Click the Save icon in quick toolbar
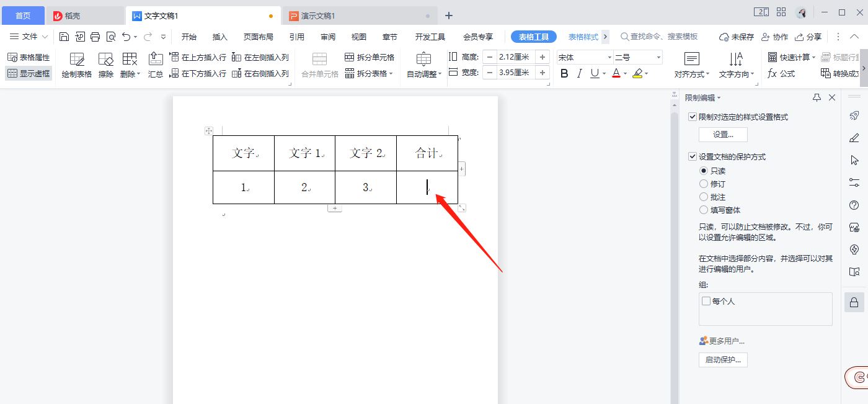Viewport: 868px width, 404px height. coord(64,37)
